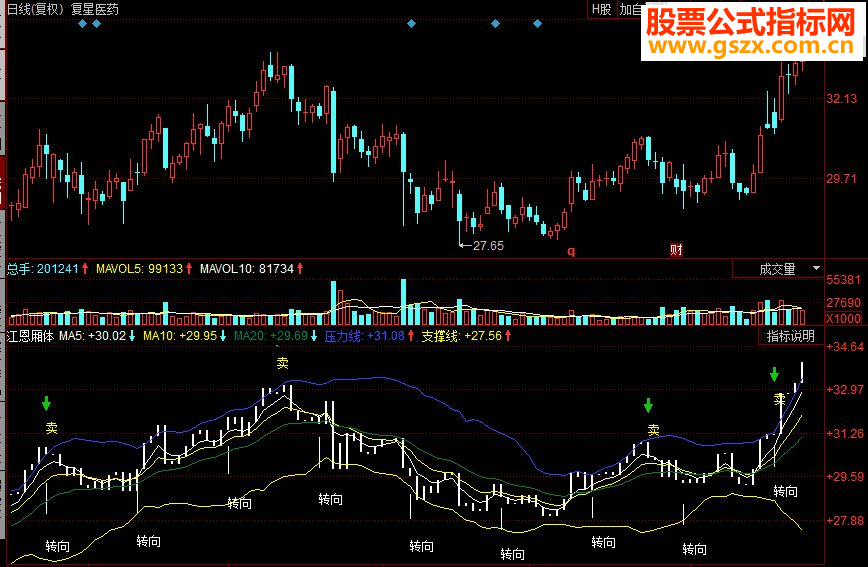Click the 27690 volume axis label

(844, 303)
